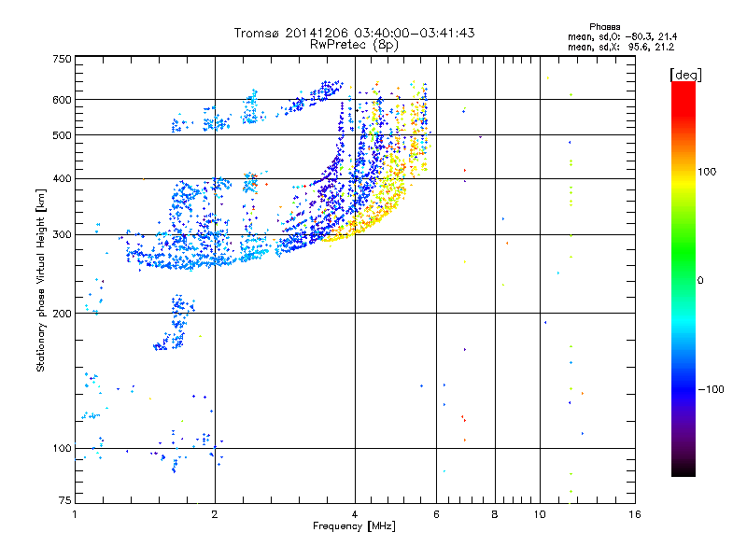747x560 pixels.
Task: Click the y-axis tick label "300"
Action: [62, 235]
